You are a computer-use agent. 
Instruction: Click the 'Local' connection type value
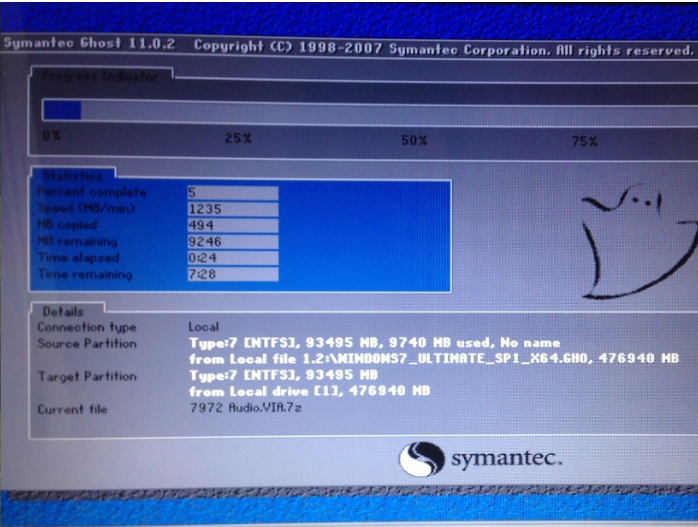(x=203, y=327)
